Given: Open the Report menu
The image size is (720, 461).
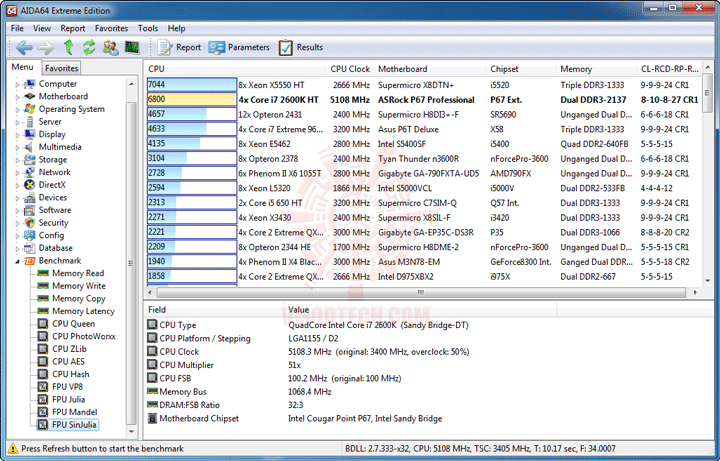Looking at the screenshot, I should click(73, 28).
